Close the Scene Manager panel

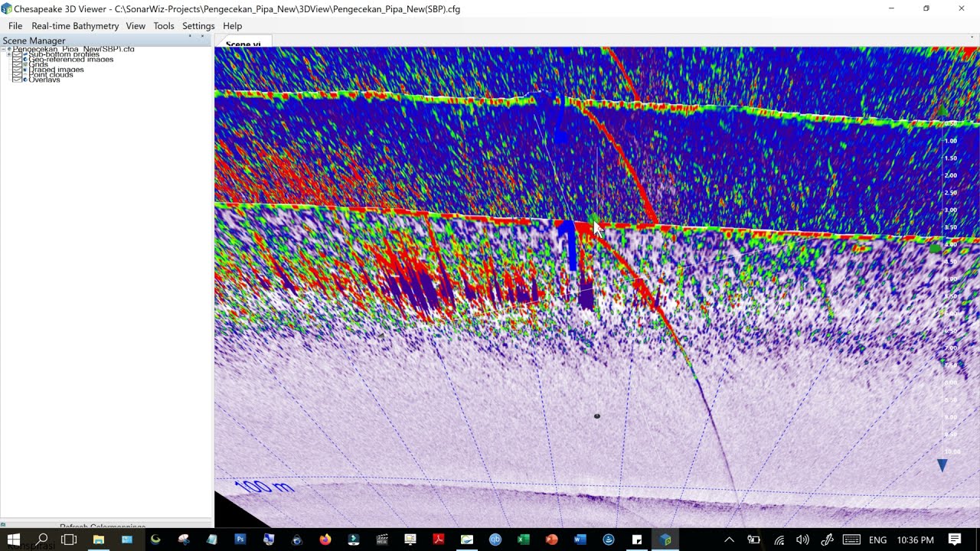pyautogui.click(x=203, y=37)
